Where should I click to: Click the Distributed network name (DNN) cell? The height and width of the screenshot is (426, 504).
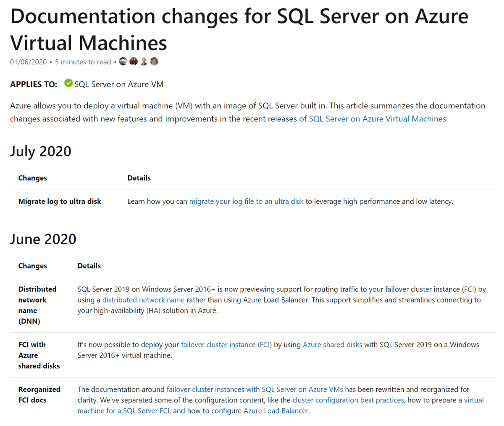(37, 305)
